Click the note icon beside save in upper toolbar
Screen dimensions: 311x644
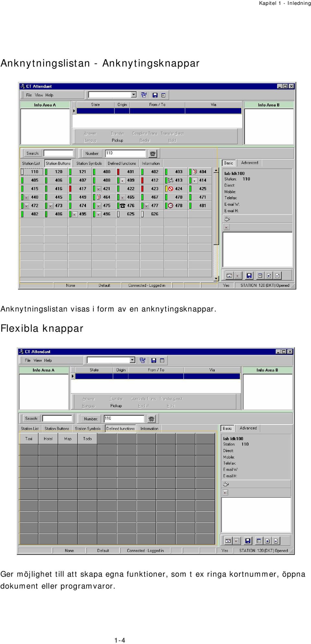tap(163, 95)
